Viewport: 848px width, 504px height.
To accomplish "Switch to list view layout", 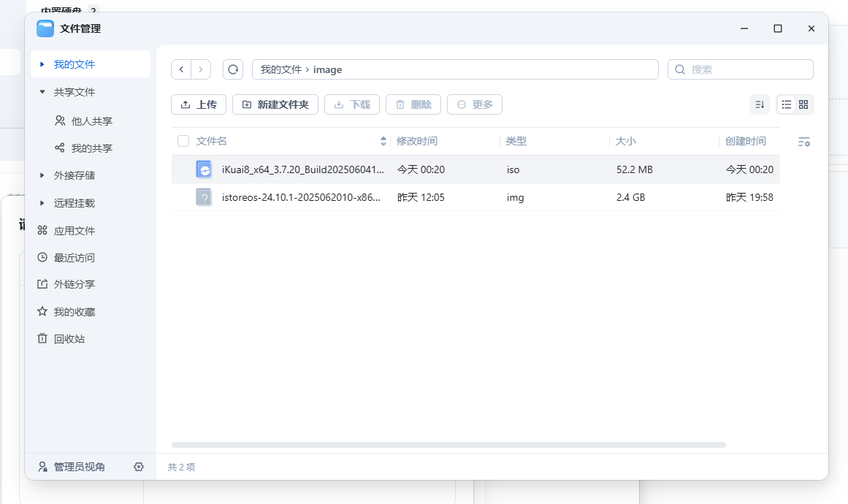I will point(786,104).
